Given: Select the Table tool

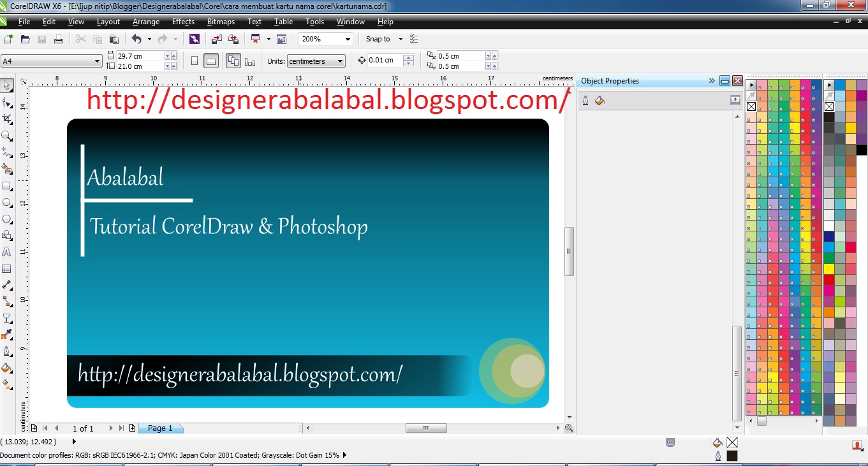Looking at the screenshot, I should click(7, 269).
